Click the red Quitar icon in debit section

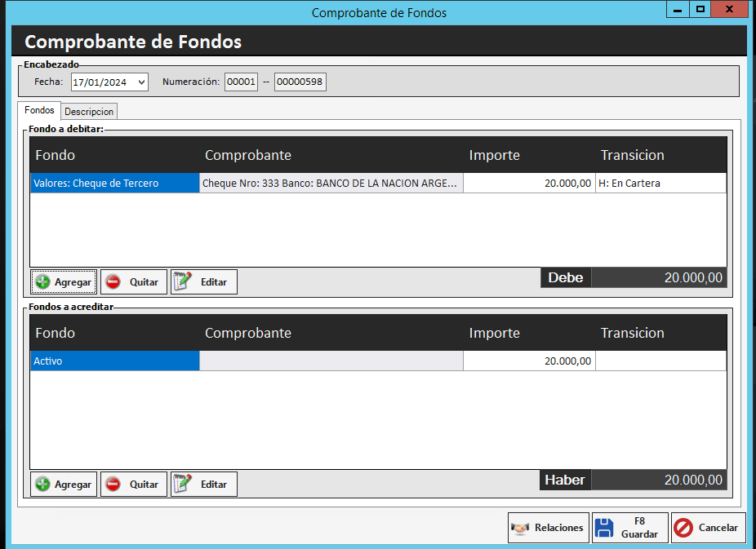click(x=113, y=282)
